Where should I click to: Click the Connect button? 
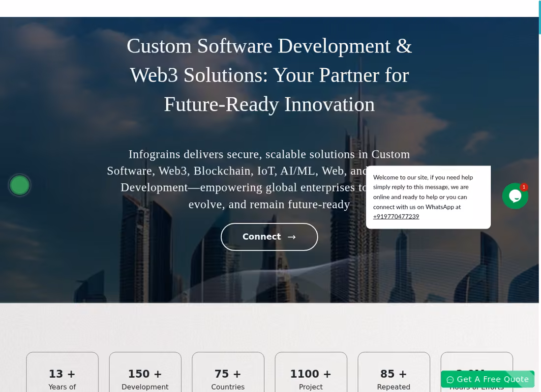(x=269, y=237)
